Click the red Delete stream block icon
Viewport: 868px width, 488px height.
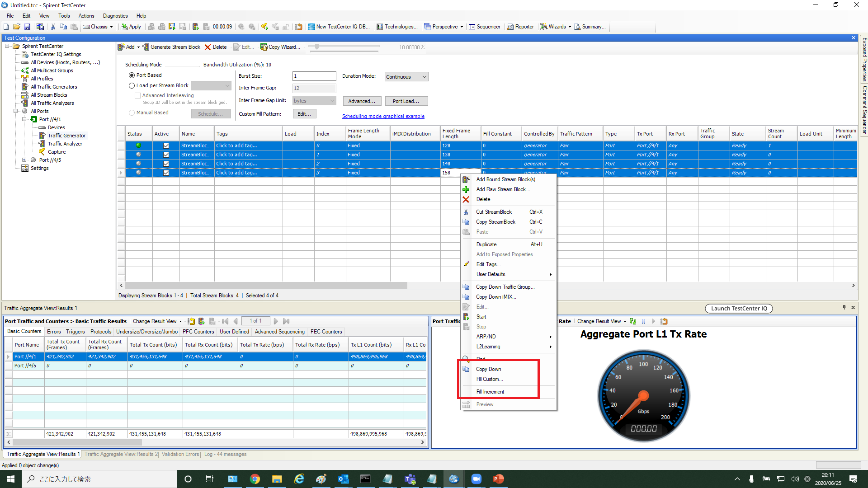click(208, 47)
